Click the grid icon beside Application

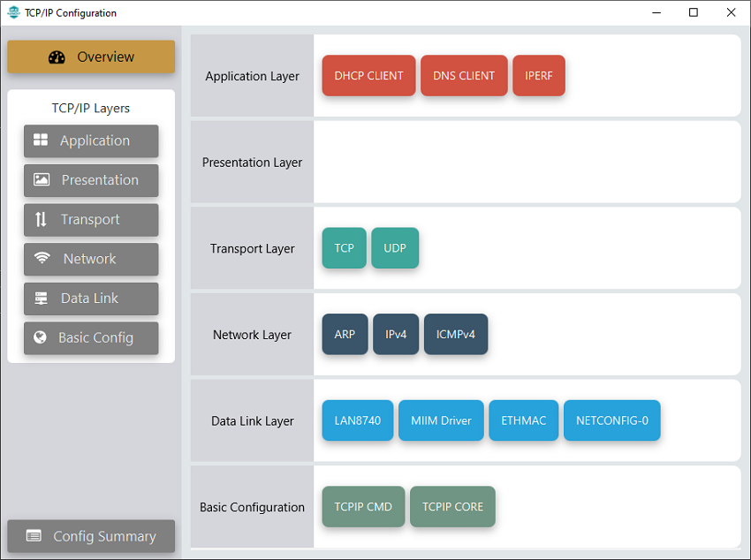(x=41, y=140)
